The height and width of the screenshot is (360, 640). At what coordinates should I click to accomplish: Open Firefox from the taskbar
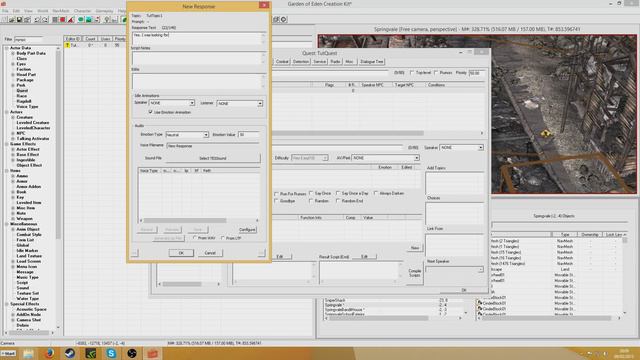49,353
